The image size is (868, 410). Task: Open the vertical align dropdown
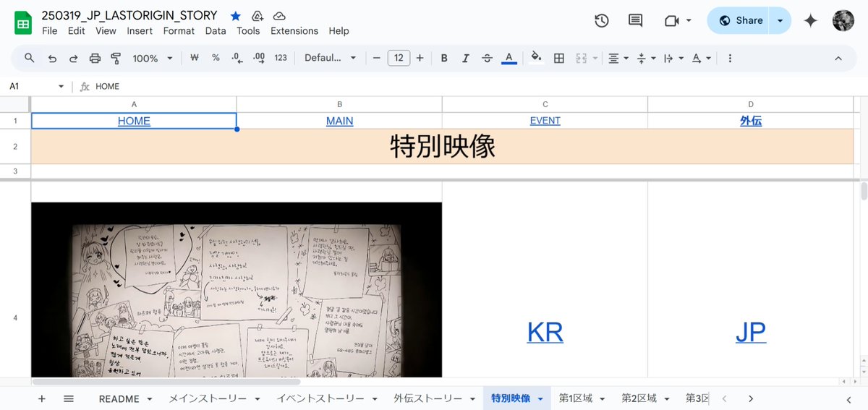pos(644,58)
